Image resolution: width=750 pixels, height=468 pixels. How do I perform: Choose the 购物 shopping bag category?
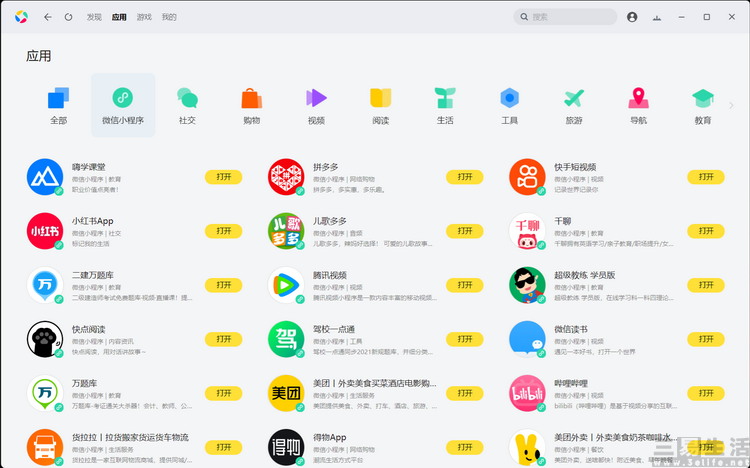[x=252, y=98]
